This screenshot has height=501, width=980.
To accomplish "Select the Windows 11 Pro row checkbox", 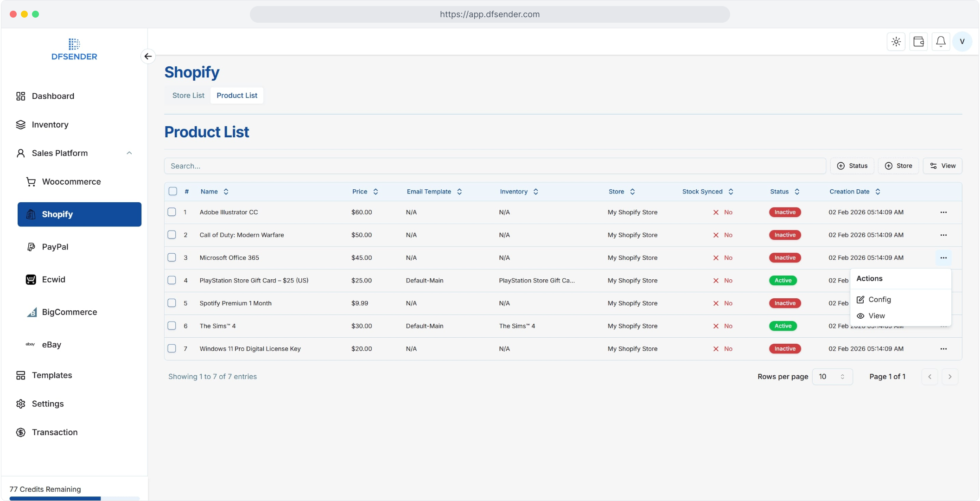I will [172, 349].
